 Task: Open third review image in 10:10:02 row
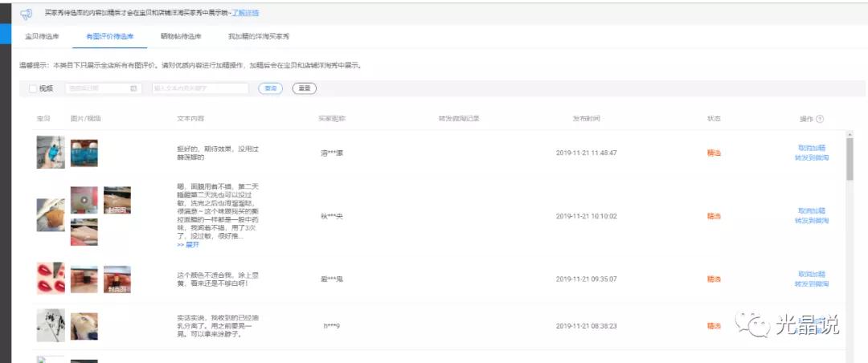[84, 232]
